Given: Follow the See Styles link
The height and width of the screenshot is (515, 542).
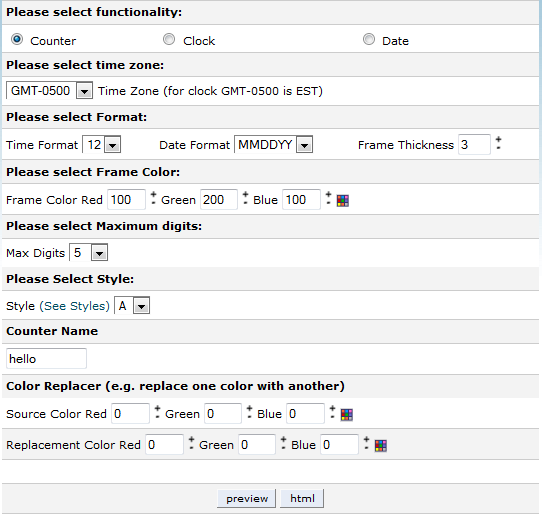Looking at the screenshot, I should pos(74,306).
